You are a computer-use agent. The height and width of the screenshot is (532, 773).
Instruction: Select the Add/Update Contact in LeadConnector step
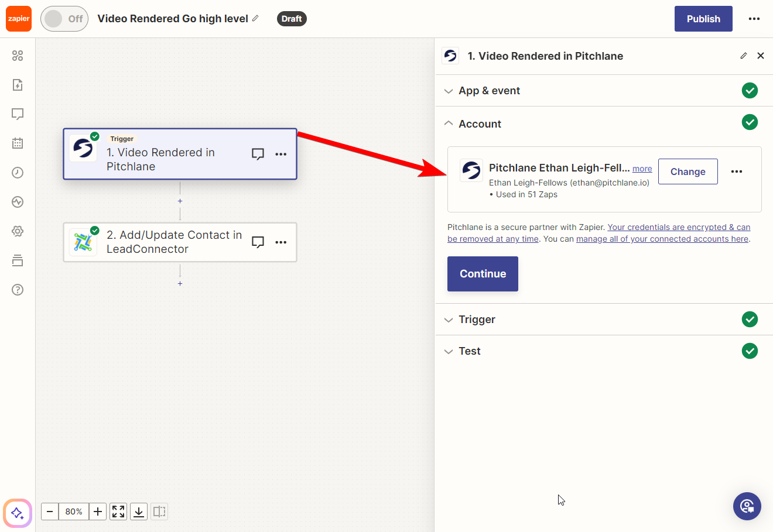pyautogui.click(x=180, y=242)
